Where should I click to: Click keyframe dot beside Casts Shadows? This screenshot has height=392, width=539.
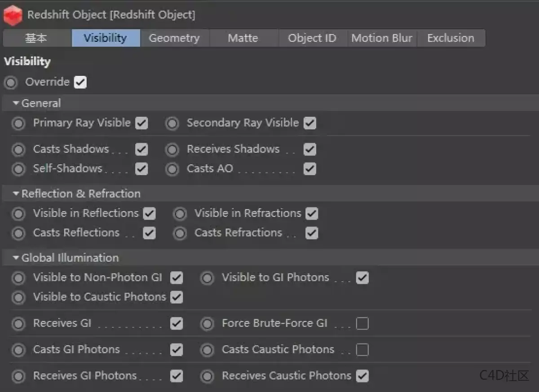pyautogui.click(x=18, y=150)
